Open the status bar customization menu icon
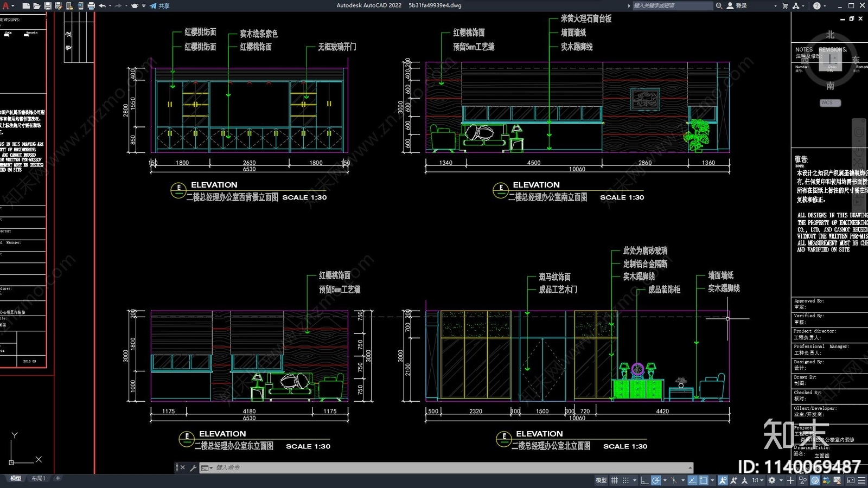This screenshot has height=488, width=868. tap(861, 480)
